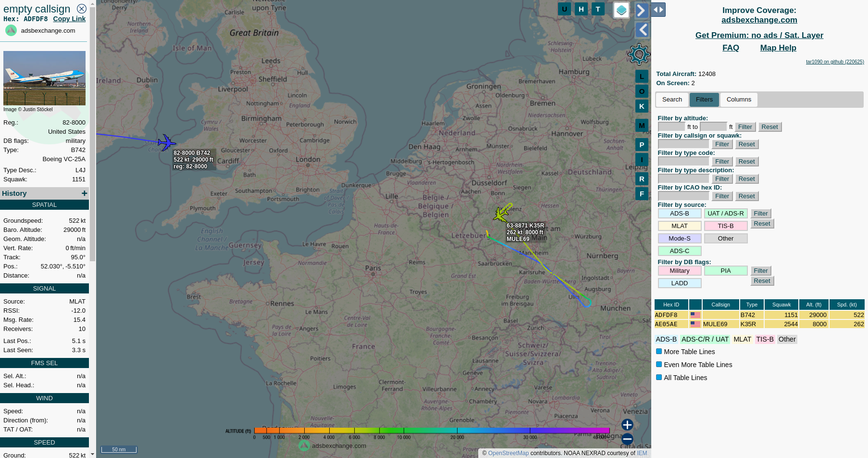Screen dimensions: 868x458
Task: Toggle PIA DB flag filter
Action: (725, 270)
